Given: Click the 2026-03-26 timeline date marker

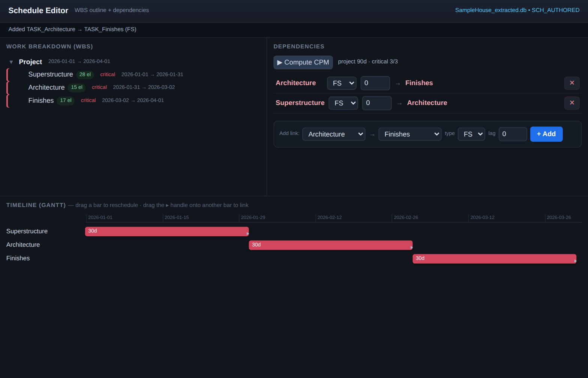Looking at the screenshot, I should (x=559, y=217).
